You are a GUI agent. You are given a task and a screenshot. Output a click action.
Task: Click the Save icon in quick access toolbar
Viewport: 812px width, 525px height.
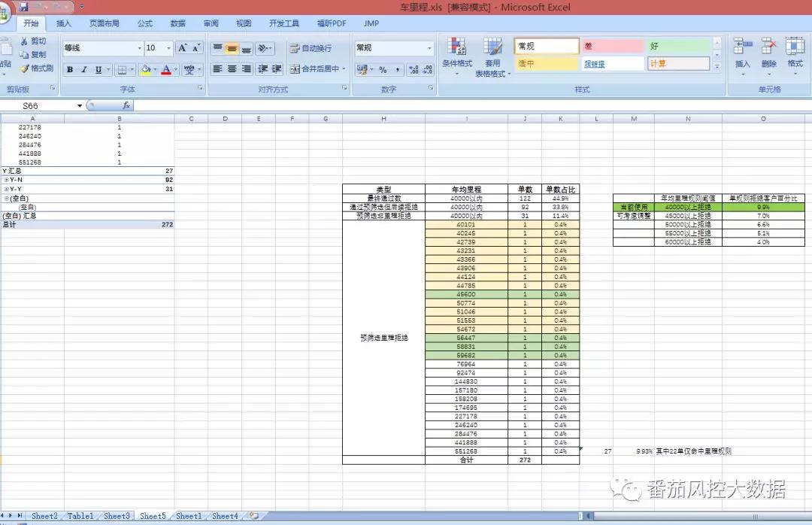pos(23,8)
